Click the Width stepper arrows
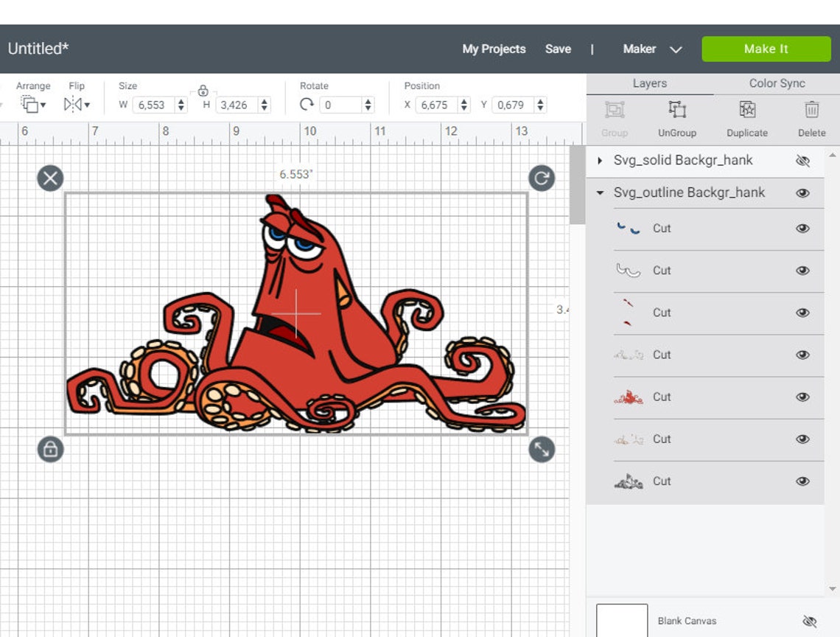The image size is (840, 637). tap(181, 105)
